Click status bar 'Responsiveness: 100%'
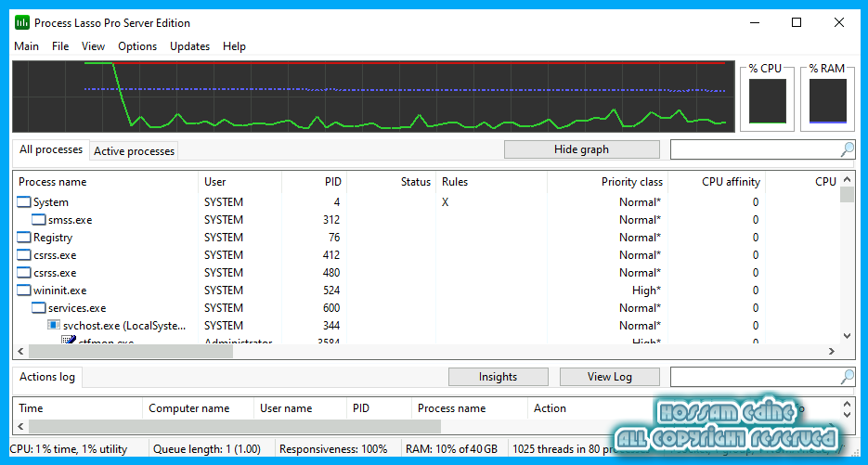The width and height of the screenshot is (868, 465). [333, 449]
